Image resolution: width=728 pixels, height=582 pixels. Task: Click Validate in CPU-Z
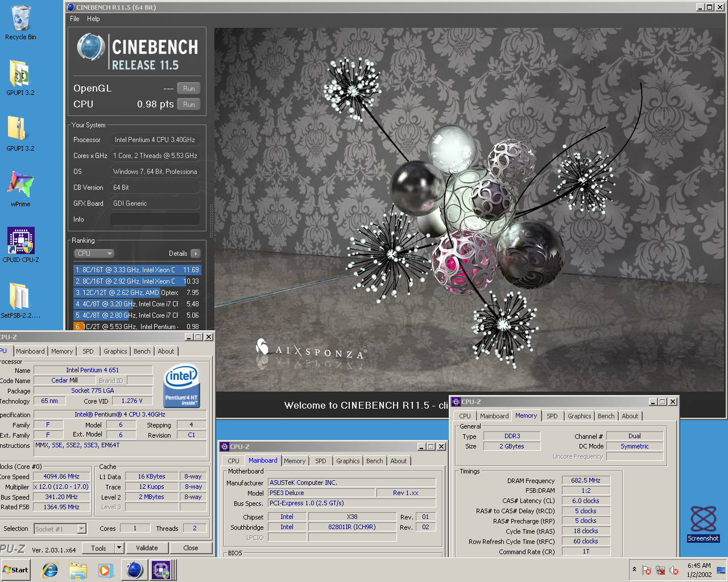click(x=147, y=548)
